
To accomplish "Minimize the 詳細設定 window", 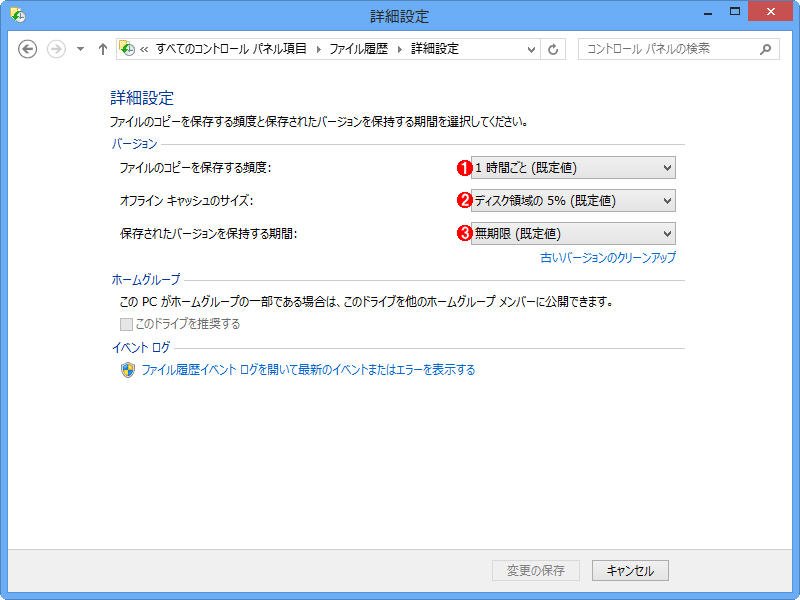I will pyautogui.click(x=708, y=13).
